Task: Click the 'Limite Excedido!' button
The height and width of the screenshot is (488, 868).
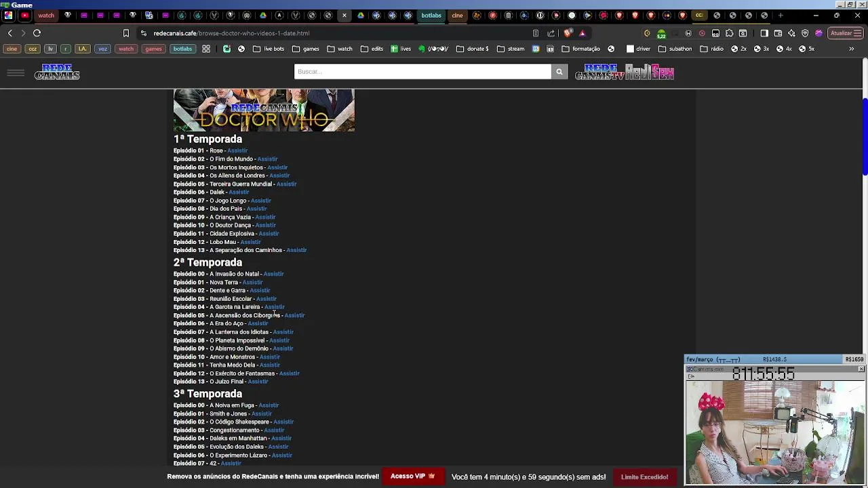Action: pos(644,476)
